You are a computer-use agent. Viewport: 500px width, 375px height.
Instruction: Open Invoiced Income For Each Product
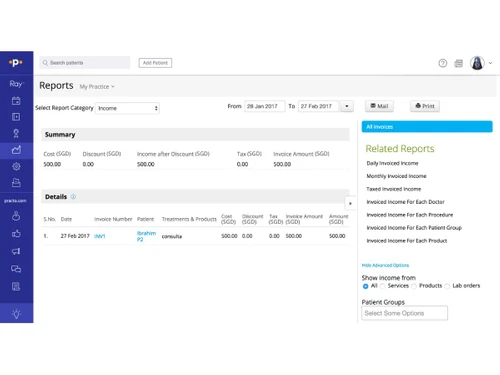coord(407,241)
